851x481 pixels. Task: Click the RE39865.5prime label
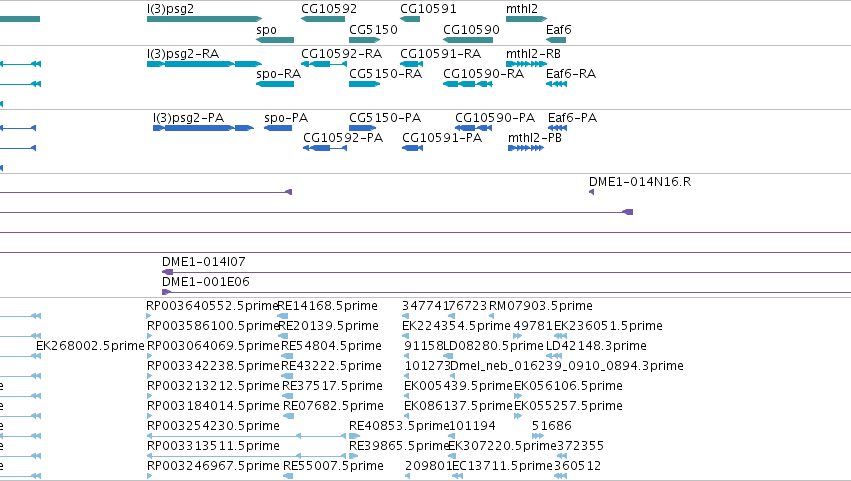point(399,446)
